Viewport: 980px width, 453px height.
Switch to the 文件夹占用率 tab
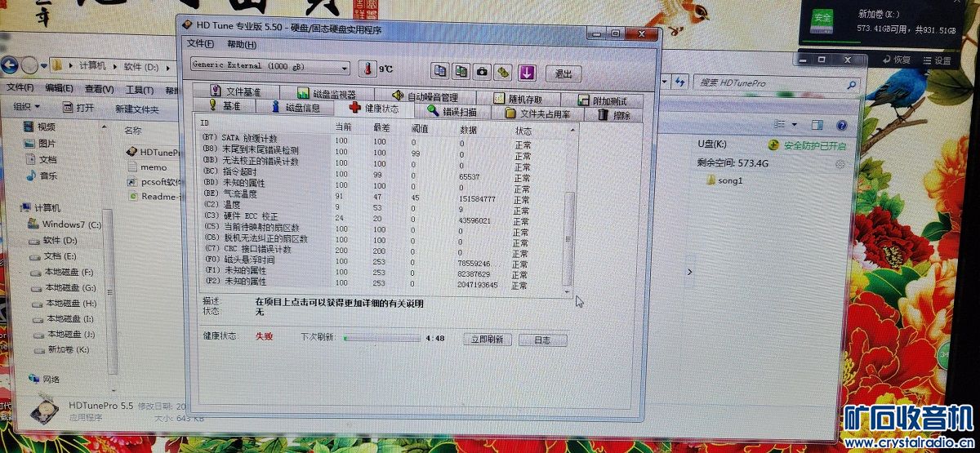537,113
